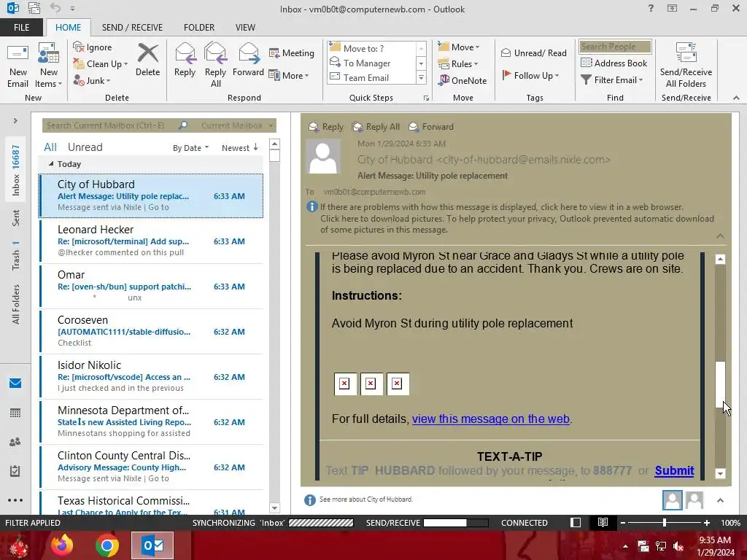Switch to Mail view icon
Viewport: 747px width, 560px height.
(x=15, y=384)
